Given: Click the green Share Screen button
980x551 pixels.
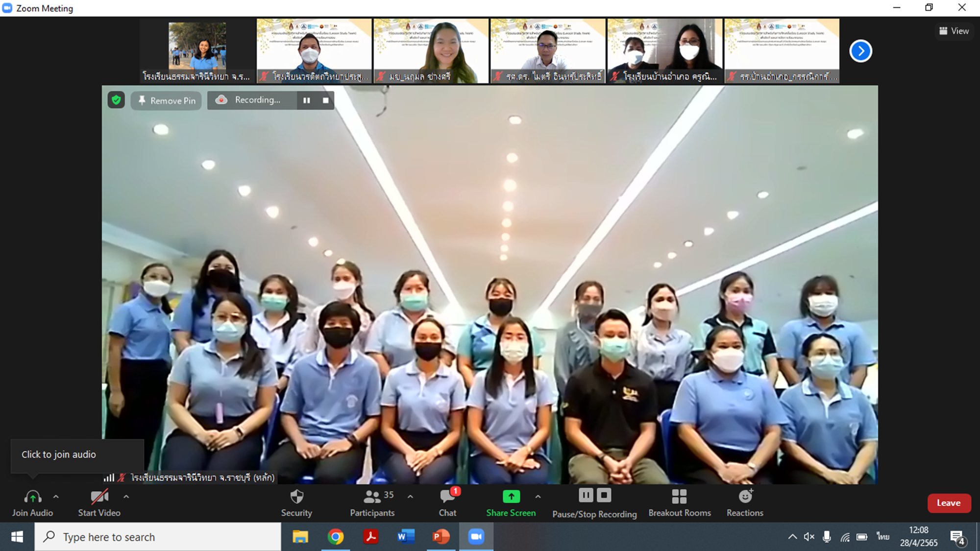Looking at the screenshot, I should click(x=511, y=503).
